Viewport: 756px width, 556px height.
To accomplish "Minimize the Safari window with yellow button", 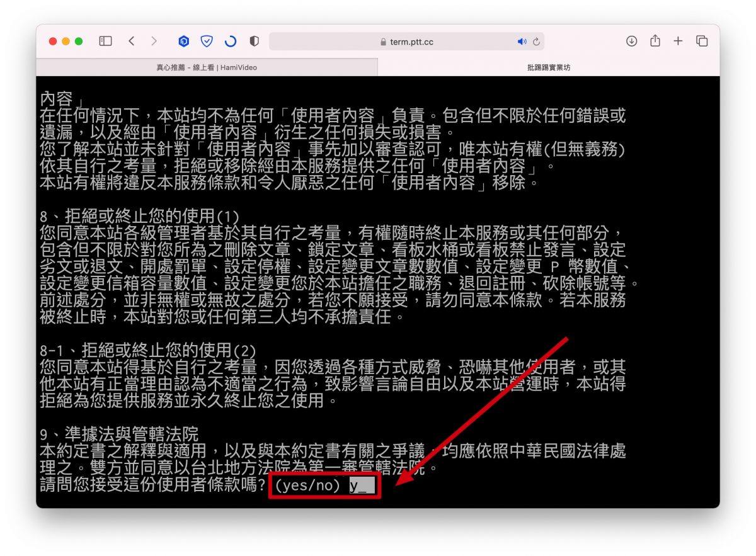I will [x=66, y=41].
